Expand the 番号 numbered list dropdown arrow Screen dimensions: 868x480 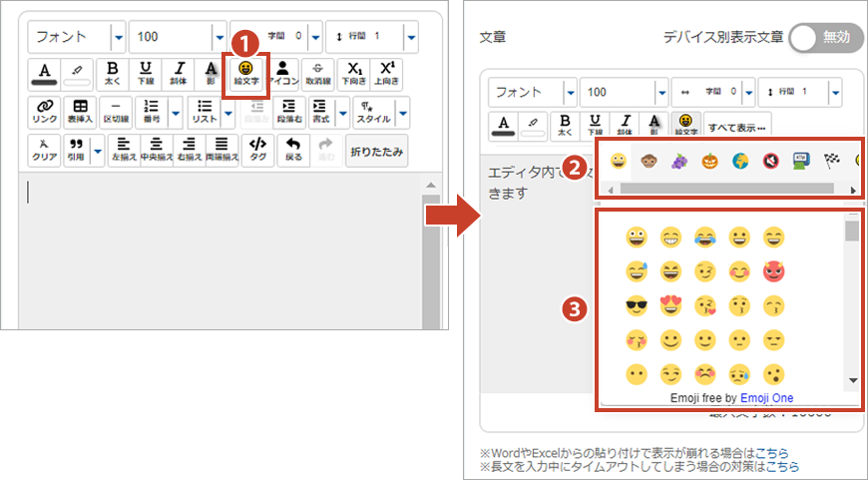pyautogui.click(x=177, y=112)
